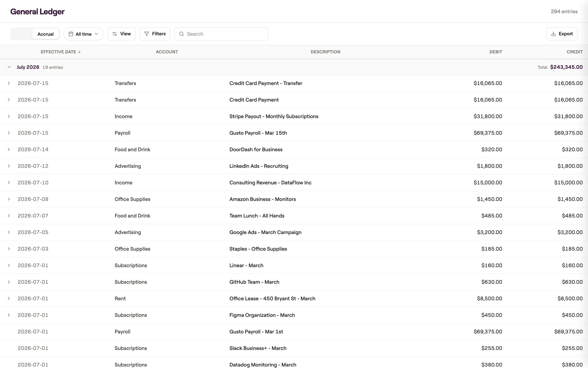
Task: Click the Search input field
Action: 221,34
